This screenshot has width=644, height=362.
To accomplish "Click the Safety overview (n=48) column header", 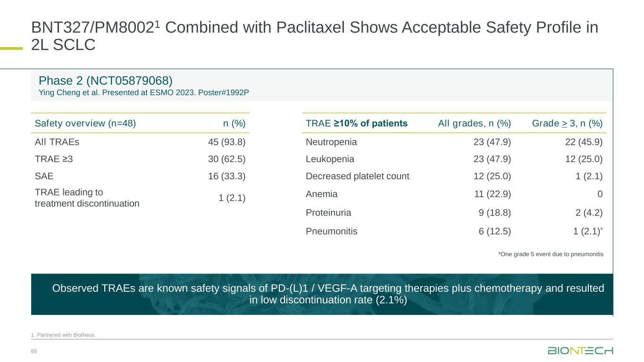I will [x=85, y=123].
